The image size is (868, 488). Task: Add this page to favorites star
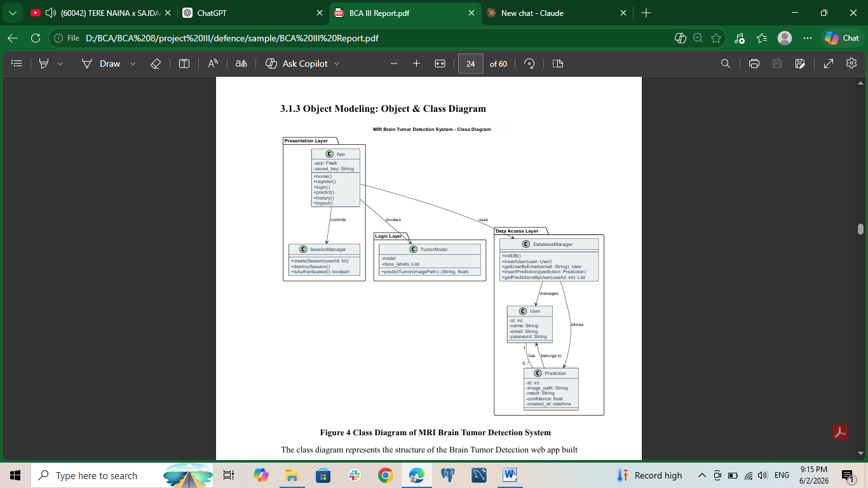click(716, 38)
